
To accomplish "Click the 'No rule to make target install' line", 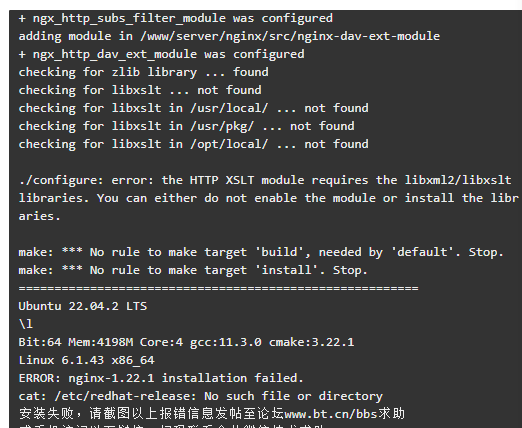I will pos(193,270).
